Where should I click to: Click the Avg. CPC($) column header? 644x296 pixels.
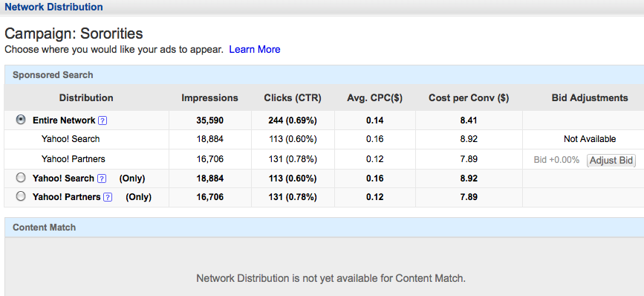click(x=374, y=98)
